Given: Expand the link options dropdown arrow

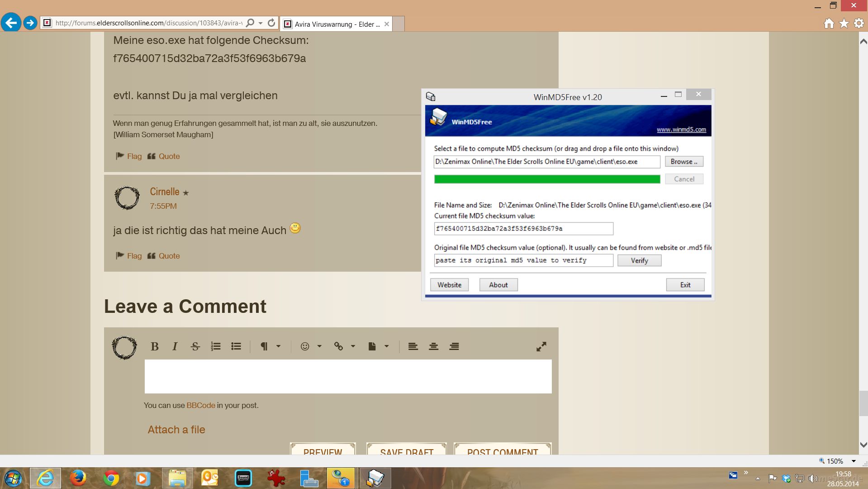Looking at the screenshot, I should [353, 346].
